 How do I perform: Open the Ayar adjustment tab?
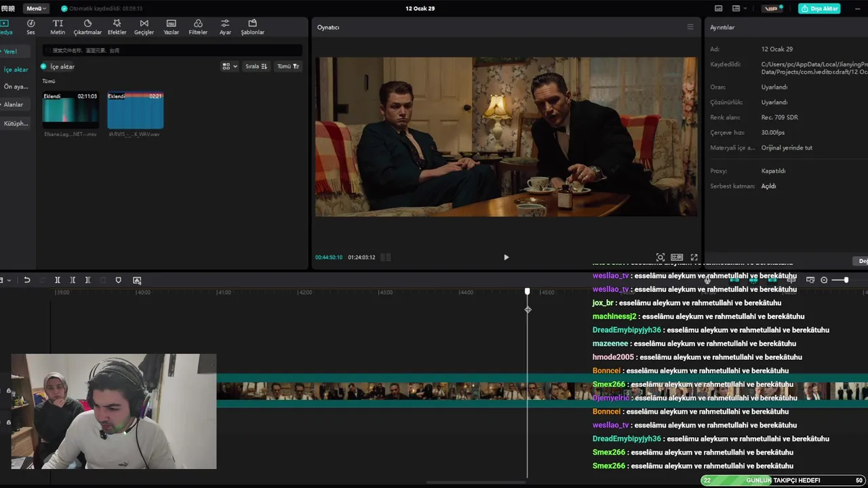point(225,27)
